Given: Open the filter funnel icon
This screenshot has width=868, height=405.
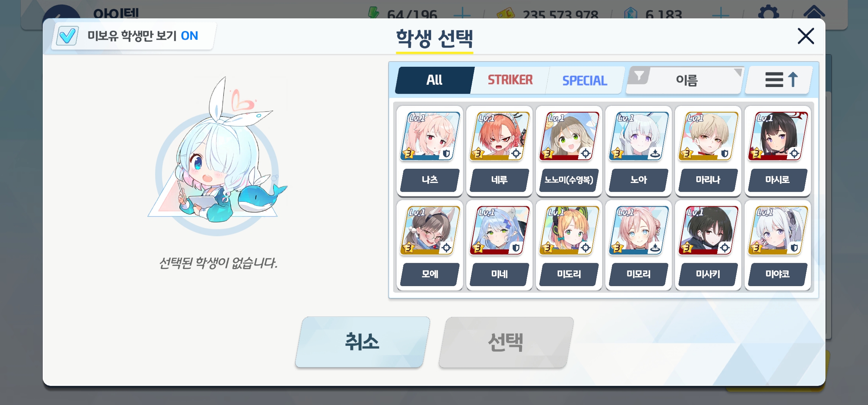Looking at the screenshot, I should tap(639, 76).
